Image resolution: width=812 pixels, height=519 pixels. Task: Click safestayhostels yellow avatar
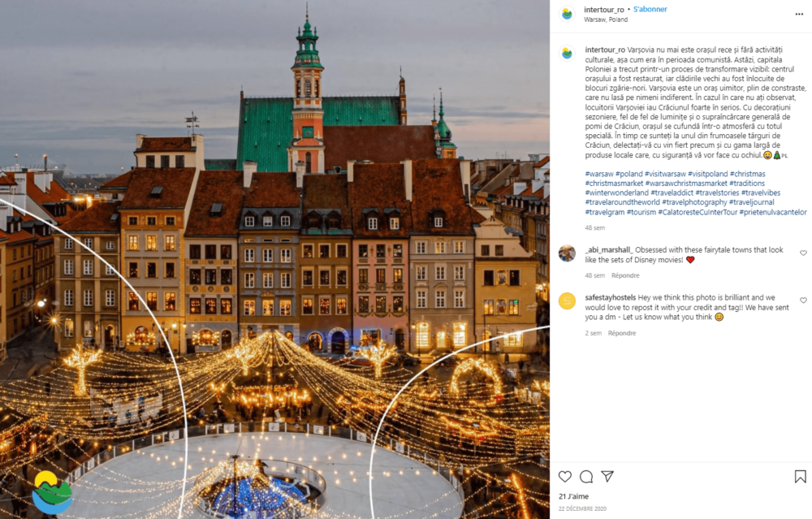click(567, 301)
